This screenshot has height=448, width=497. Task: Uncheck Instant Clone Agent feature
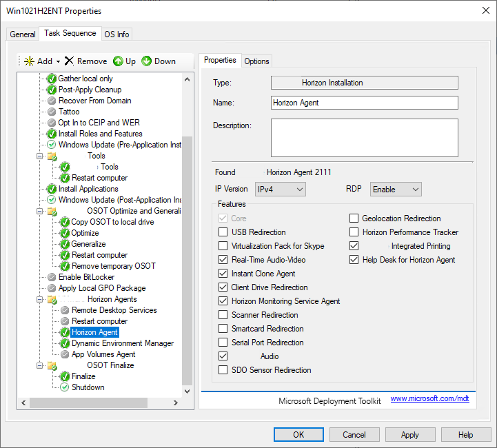[223, 274]
